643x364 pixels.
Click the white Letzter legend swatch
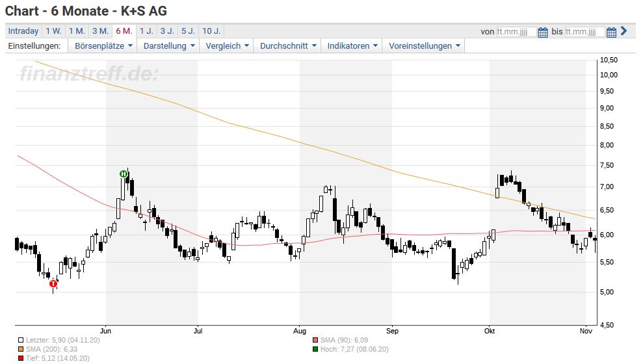pos(21,340)
